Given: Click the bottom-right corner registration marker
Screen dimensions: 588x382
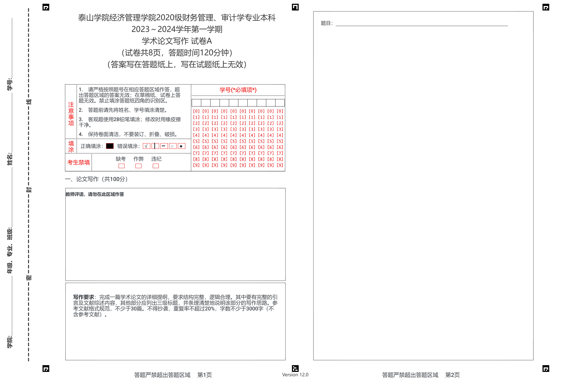Looking at the screenshot, I should point(546,368).
